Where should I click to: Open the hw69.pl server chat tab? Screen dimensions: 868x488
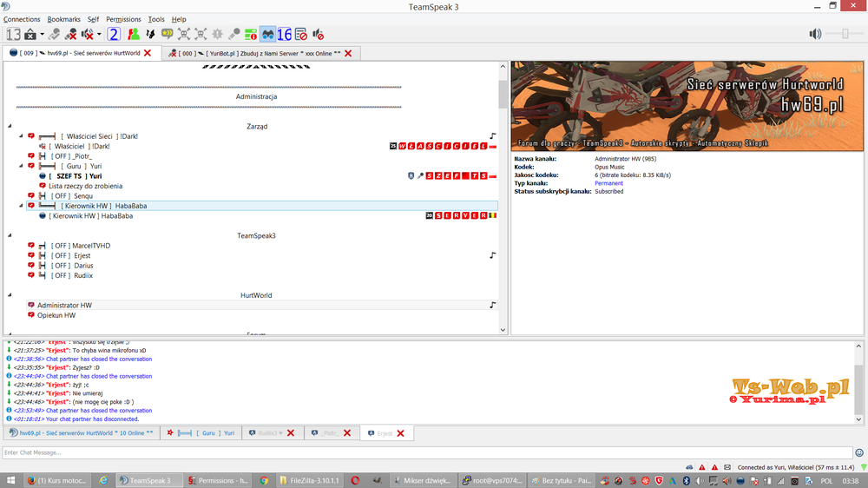click(x=82, y=433)
